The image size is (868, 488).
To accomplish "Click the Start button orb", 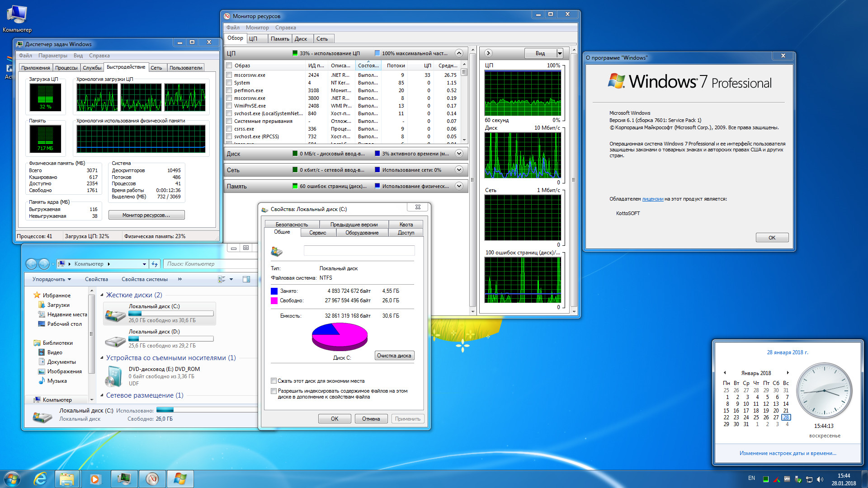I will (12, 479).
